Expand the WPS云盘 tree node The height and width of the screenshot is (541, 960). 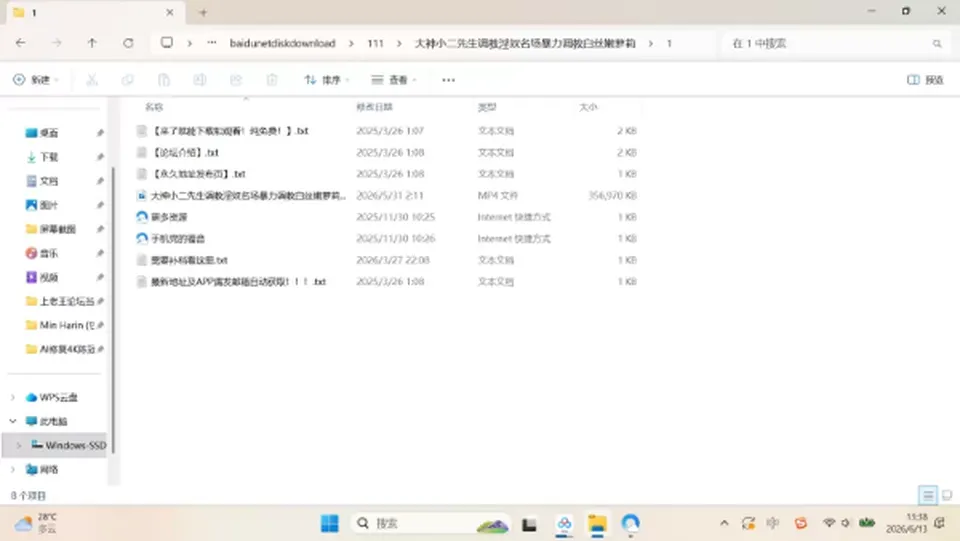point(13,397)
